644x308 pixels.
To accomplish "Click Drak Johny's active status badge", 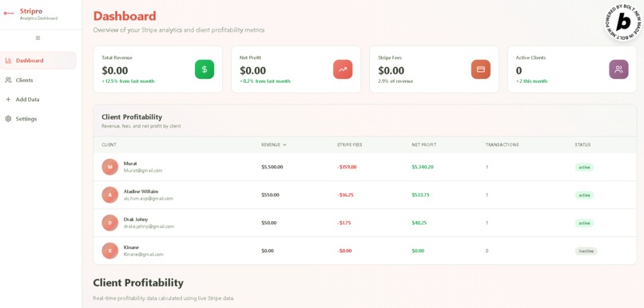I will tap(584, 223).
